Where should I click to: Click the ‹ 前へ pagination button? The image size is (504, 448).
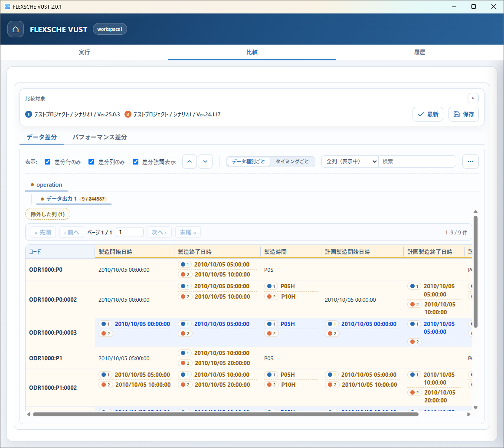coord(72,232)
